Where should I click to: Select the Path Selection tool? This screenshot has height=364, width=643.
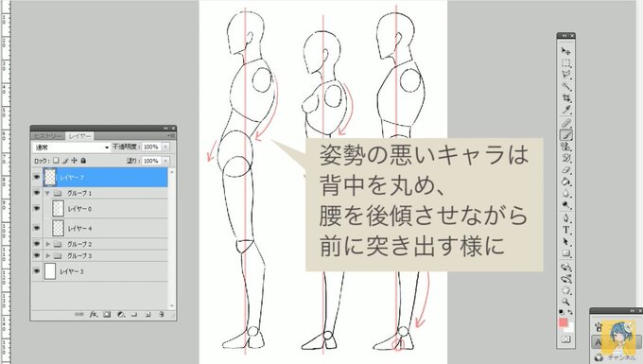click(565, 241)
